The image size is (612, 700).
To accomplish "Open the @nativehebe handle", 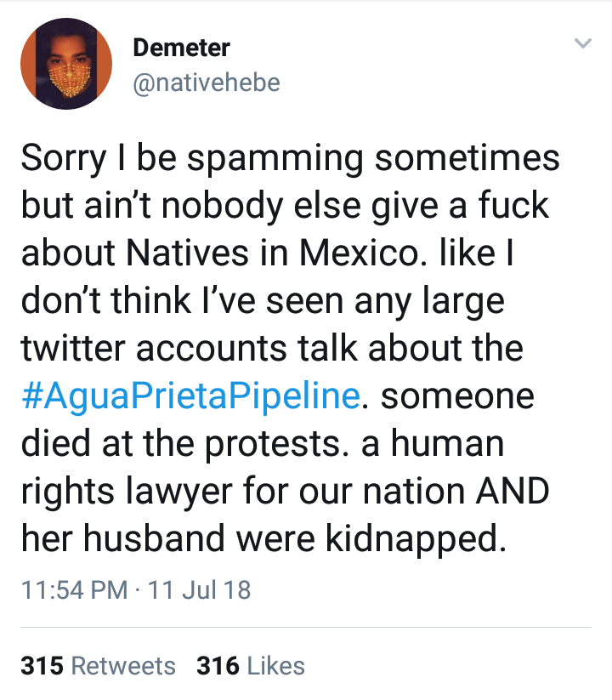I will (207, 83).
